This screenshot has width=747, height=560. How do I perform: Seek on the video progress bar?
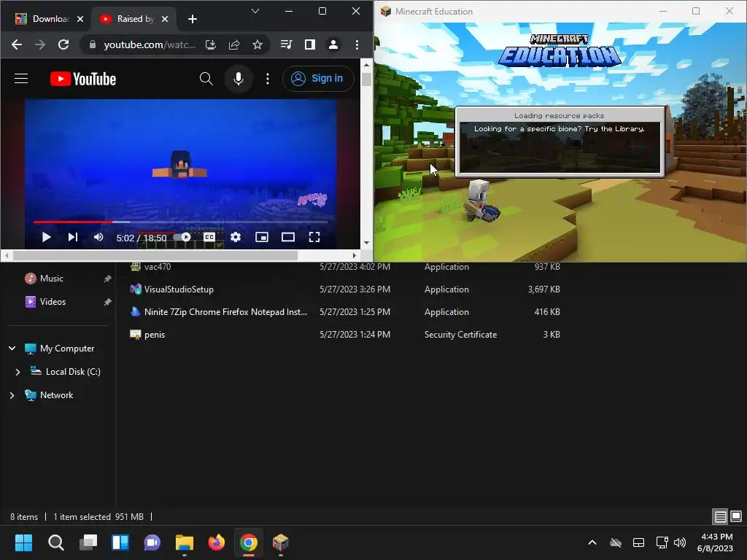click(181, 222)
